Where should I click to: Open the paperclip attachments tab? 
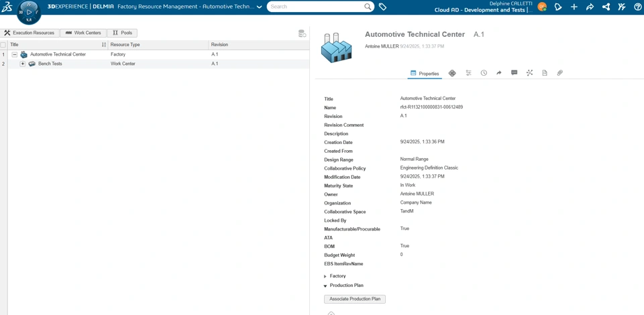(559, 73)
